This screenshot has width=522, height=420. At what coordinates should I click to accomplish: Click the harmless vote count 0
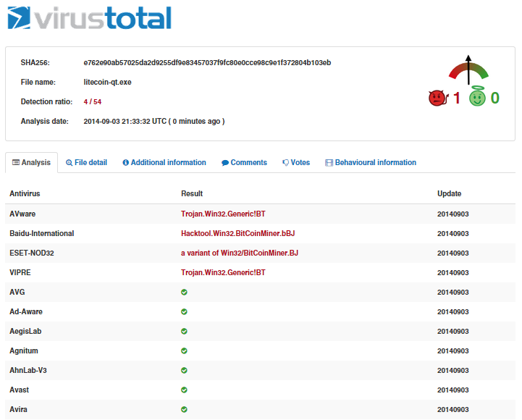[495, 98]
